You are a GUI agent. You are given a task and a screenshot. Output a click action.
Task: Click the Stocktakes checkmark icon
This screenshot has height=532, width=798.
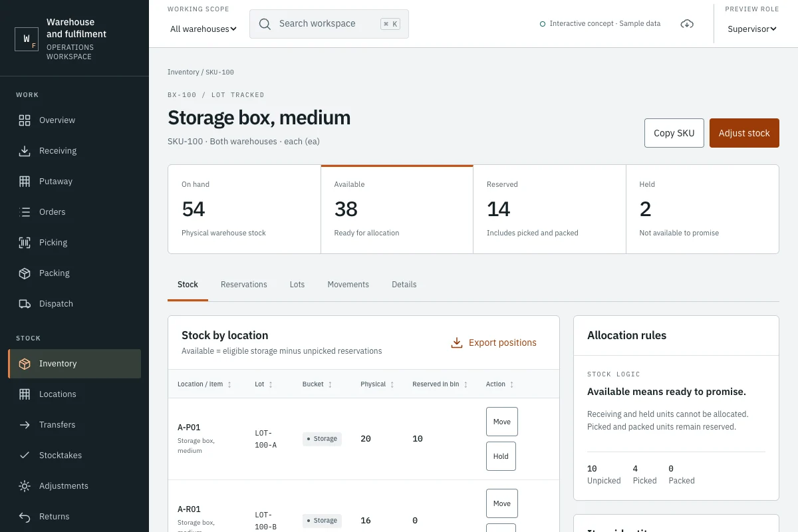[x=25, y=456]
